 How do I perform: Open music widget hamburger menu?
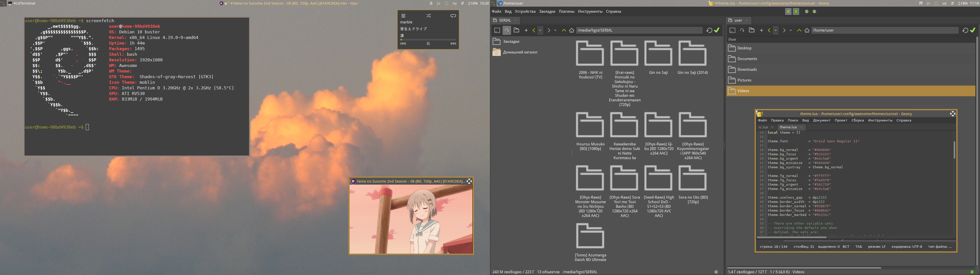coord(403,16)
